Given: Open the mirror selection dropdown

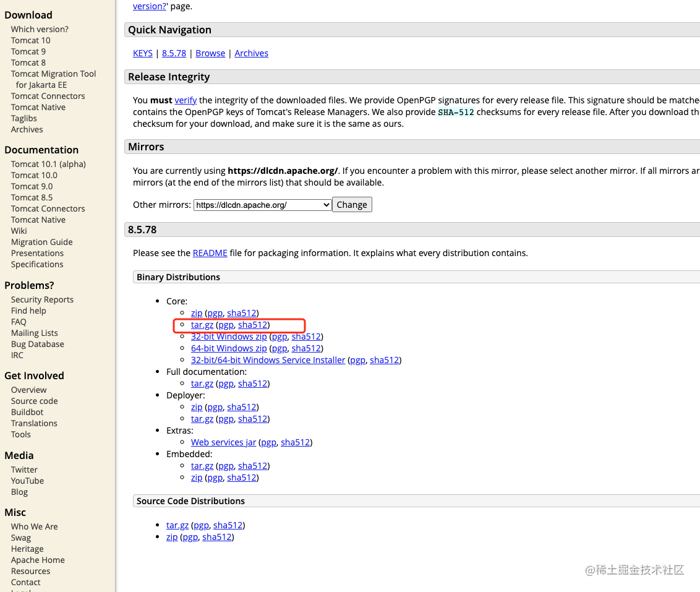Looking at the screenshot, I should pyautogui.click(x=262, y=205).
